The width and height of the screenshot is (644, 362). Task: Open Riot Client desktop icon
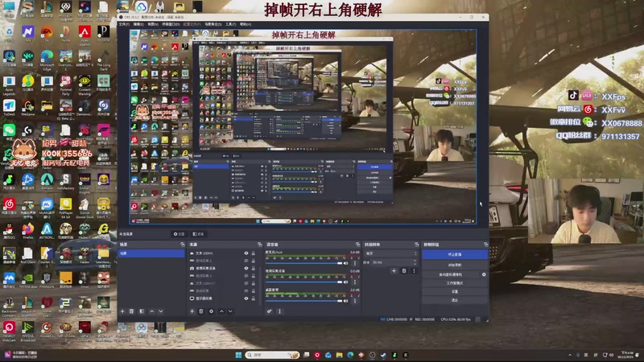(28, 256)
